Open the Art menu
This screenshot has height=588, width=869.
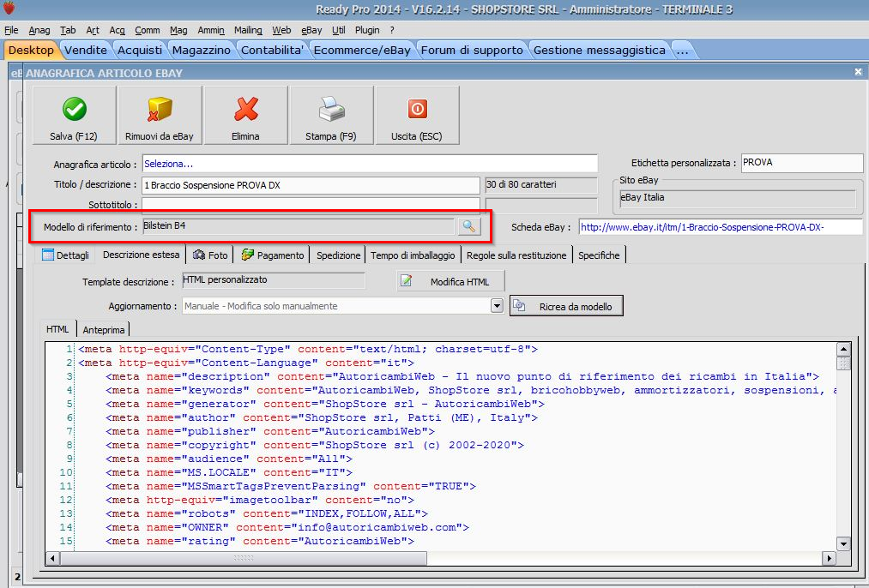[x=93, y=30]
